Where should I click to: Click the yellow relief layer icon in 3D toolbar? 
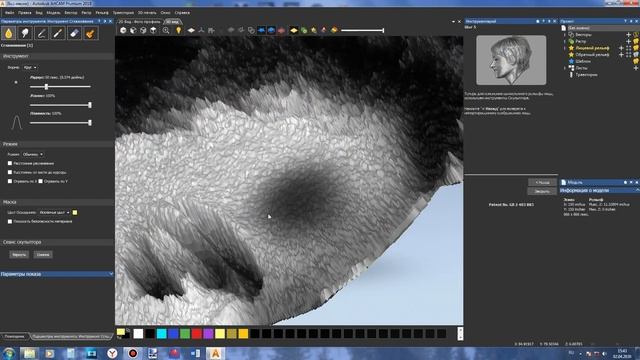pyautogui.click(x=293, y=30)
